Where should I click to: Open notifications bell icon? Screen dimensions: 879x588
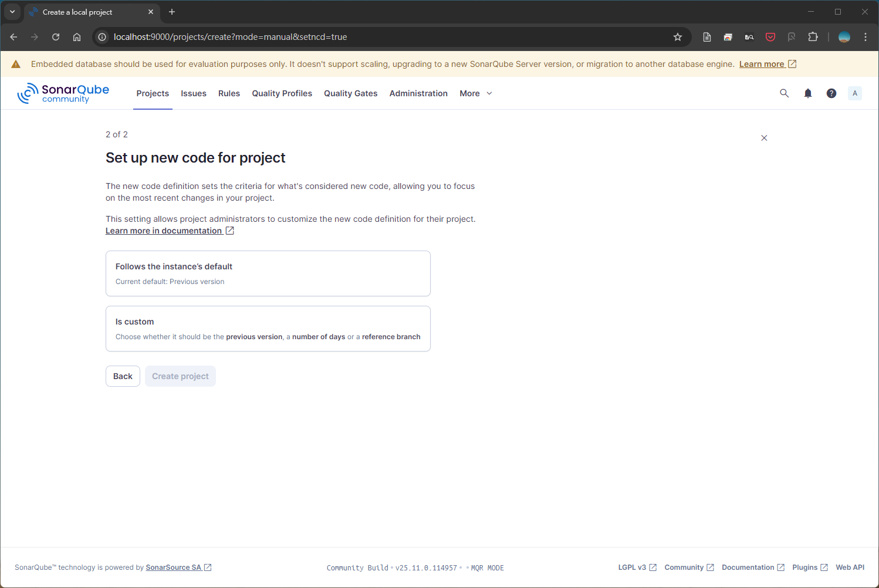click(x=808, y=93)
